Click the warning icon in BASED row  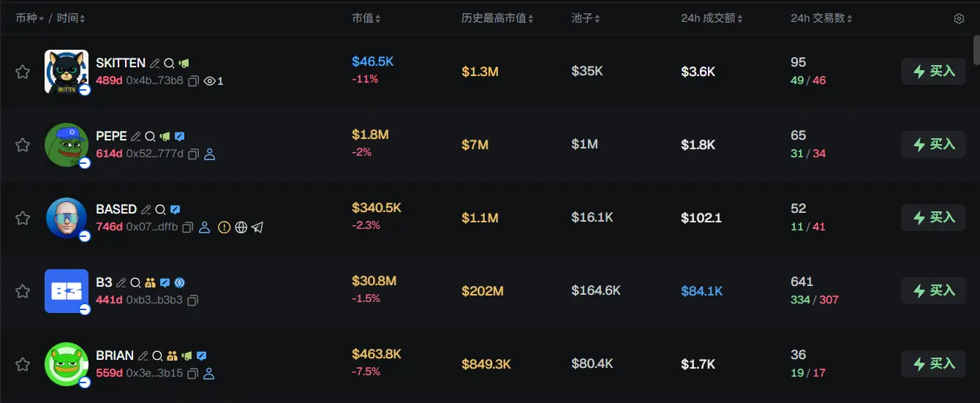225,227
